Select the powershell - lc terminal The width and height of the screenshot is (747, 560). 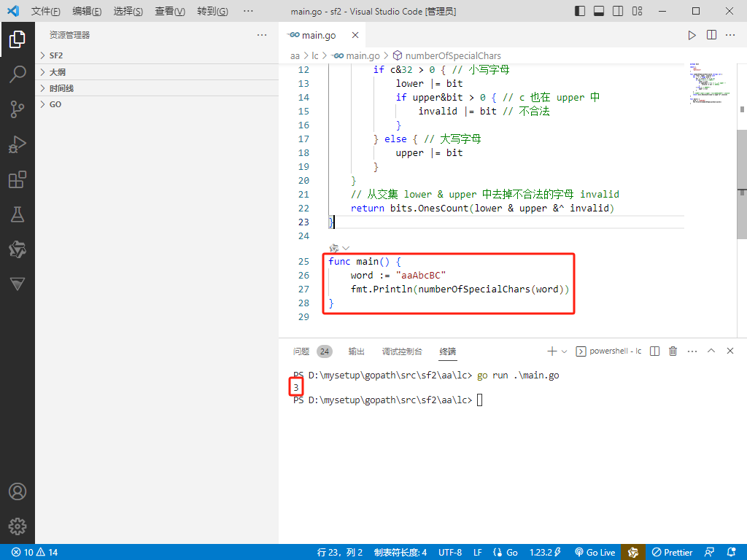tap(609, 351)
